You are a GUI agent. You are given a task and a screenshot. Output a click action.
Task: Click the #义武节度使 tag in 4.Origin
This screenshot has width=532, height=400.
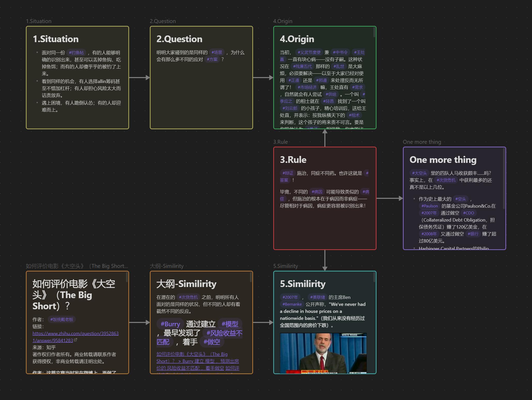(x=309, y=52)
